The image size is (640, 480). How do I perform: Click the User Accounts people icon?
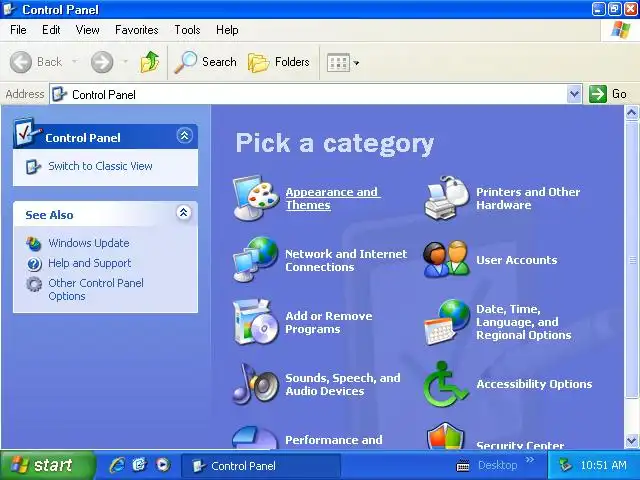click(447, 260)
